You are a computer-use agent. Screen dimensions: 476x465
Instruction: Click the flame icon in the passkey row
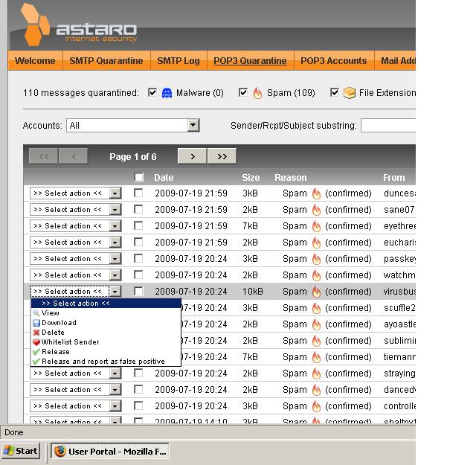tap(316, 259)
